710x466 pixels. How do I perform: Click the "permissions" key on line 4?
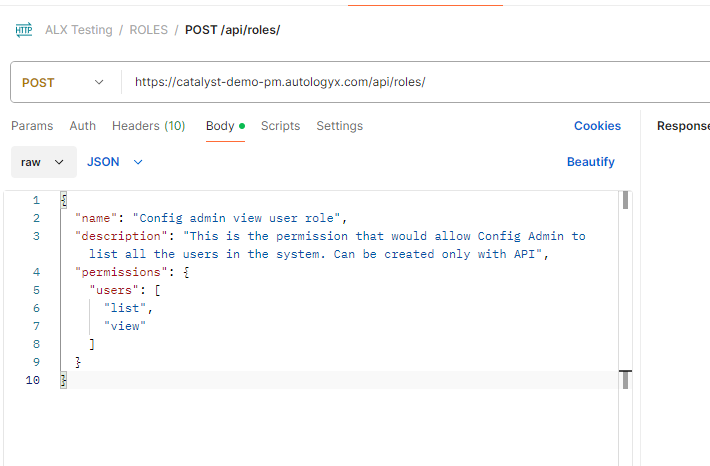(121, 272)
